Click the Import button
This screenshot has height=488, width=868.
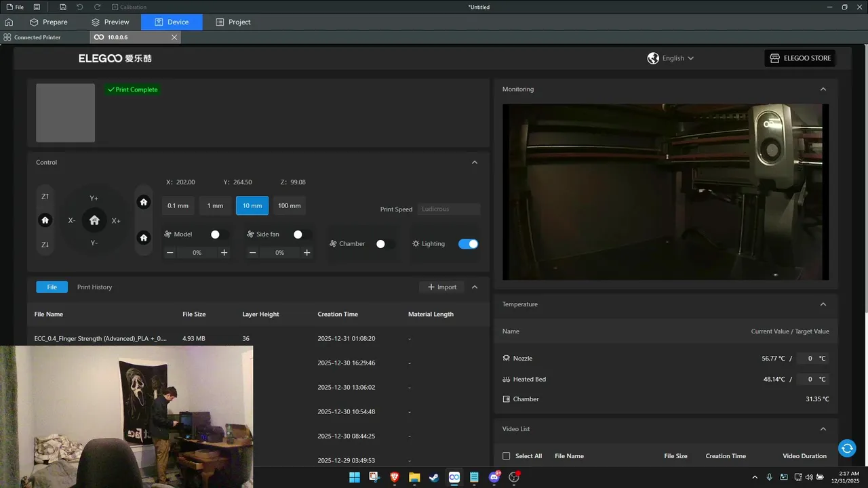pyautogui.click(x=441, y=287)
